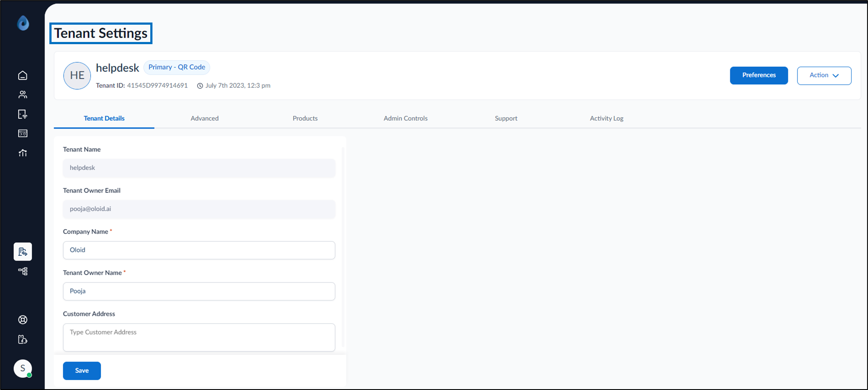
Task: Click the Oloid droplet logo in sidebar
Action: 23,23
